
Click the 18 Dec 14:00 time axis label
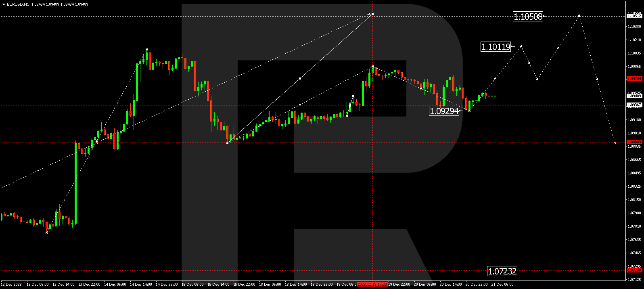point(296,285)
